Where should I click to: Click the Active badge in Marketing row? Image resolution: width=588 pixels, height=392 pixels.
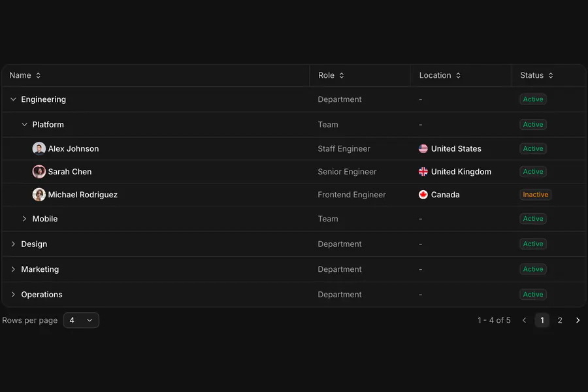[533, 269]
